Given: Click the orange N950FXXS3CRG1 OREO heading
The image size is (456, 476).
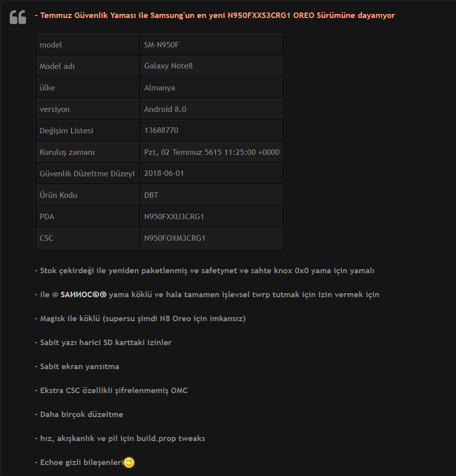Looking at the screenshot, I should pos(215,15).
